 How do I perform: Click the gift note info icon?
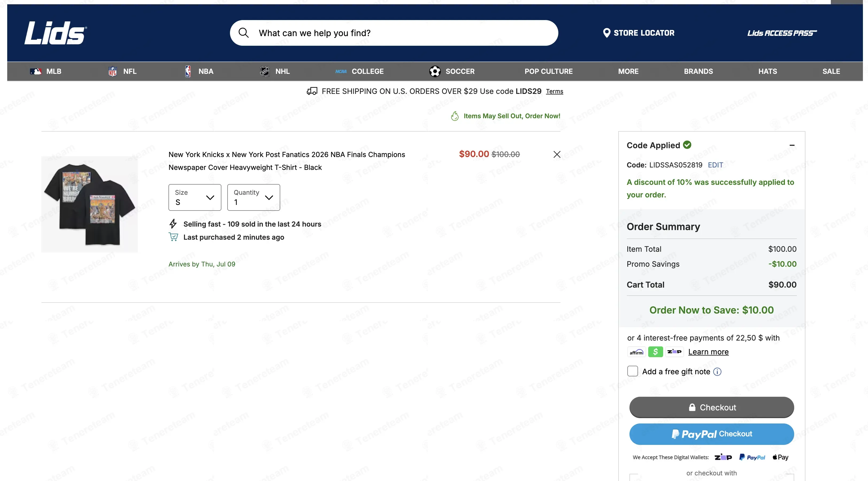click(717, 372)
